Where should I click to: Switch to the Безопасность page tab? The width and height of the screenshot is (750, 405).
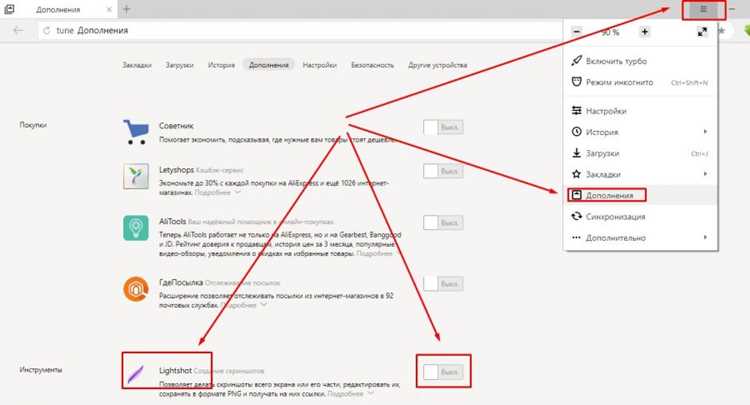click(x=373, y=65)
